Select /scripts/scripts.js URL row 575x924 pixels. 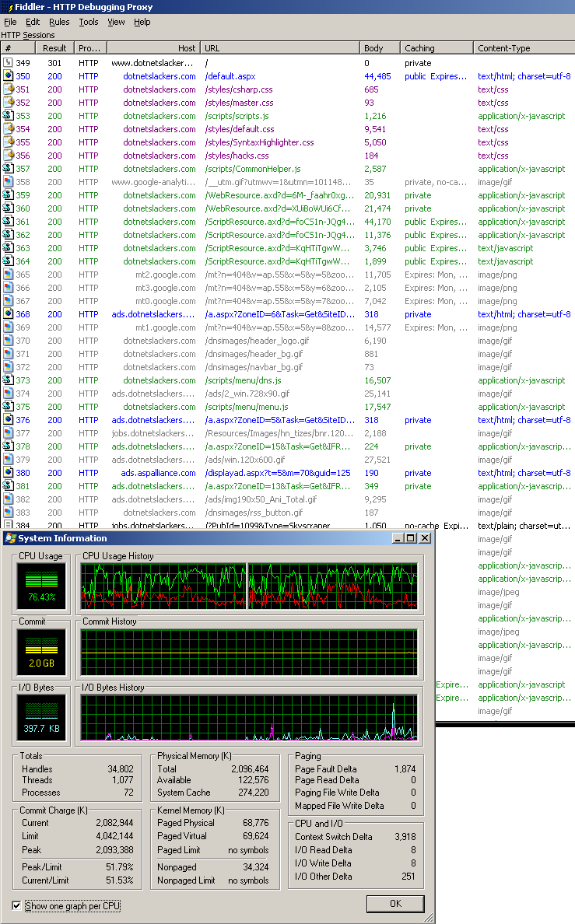tap(237, 116)
